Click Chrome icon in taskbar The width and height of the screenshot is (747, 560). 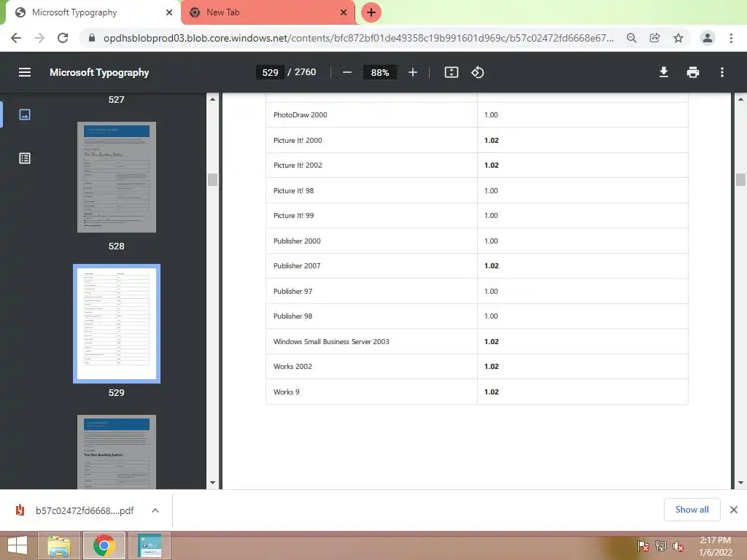point(104,545)
